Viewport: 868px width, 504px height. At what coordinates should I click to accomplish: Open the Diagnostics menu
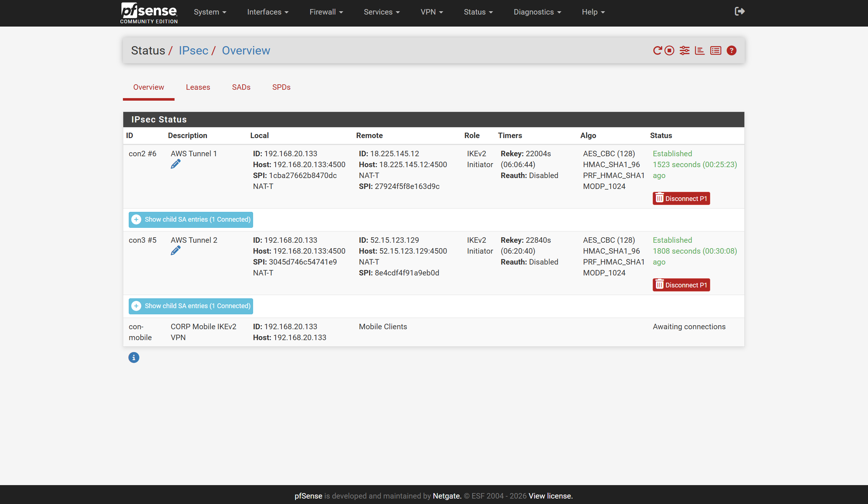(x=537, y=12)
